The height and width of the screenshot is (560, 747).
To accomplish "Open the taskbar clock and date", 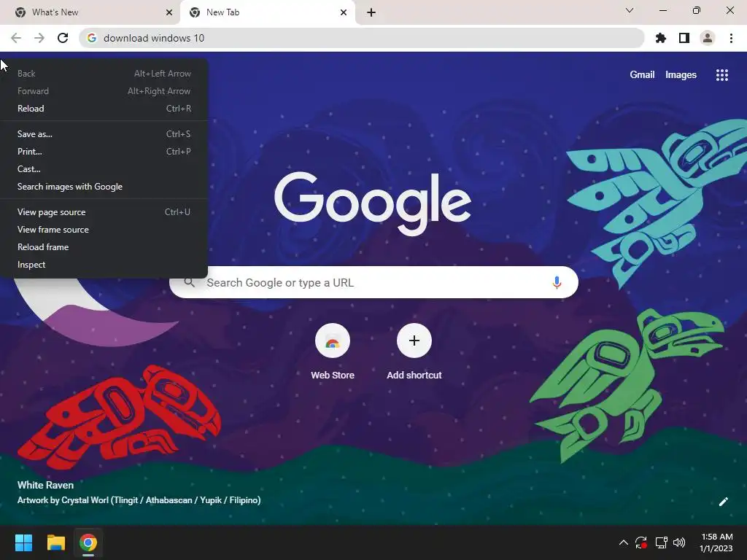I will [x=716, y=542].
